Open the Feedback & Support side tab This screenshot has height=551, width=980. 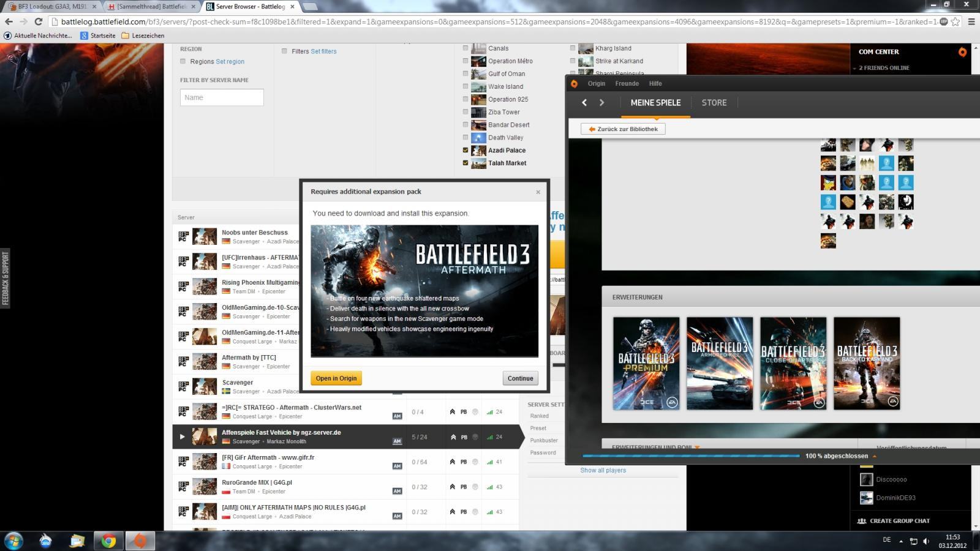tap(6, 279)
